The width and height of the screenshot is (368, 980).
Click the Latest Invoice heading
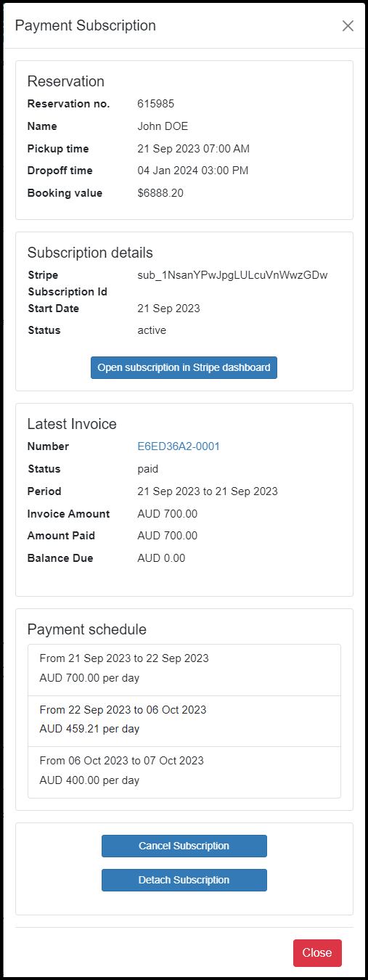(x=72, y=424)
